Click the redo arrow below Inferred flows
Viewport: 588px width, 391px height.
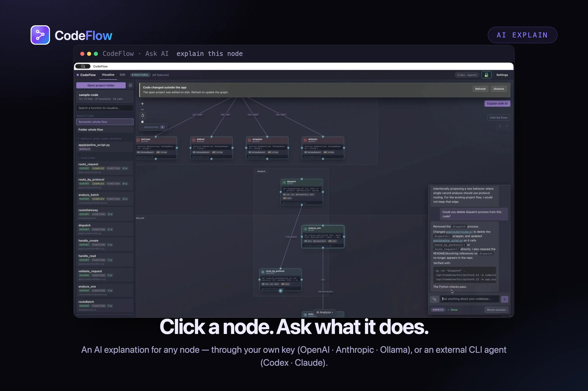point(507,126)
